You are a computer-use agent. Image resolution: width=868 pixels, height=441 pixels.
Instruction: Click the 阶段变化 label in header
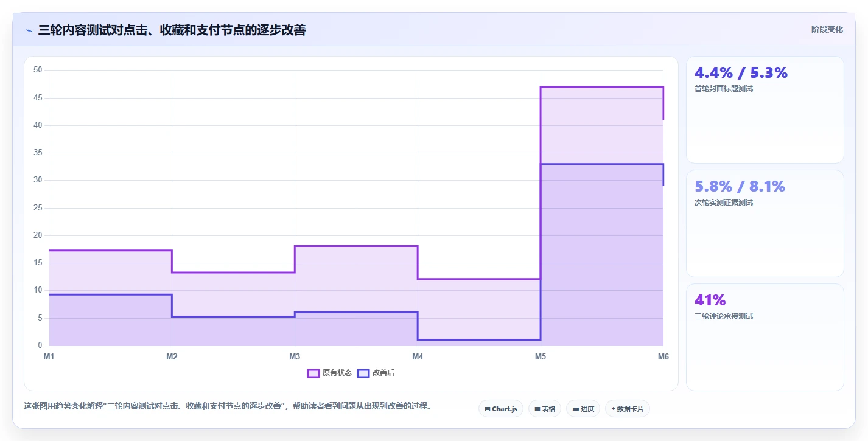click(x=827, y=29)
